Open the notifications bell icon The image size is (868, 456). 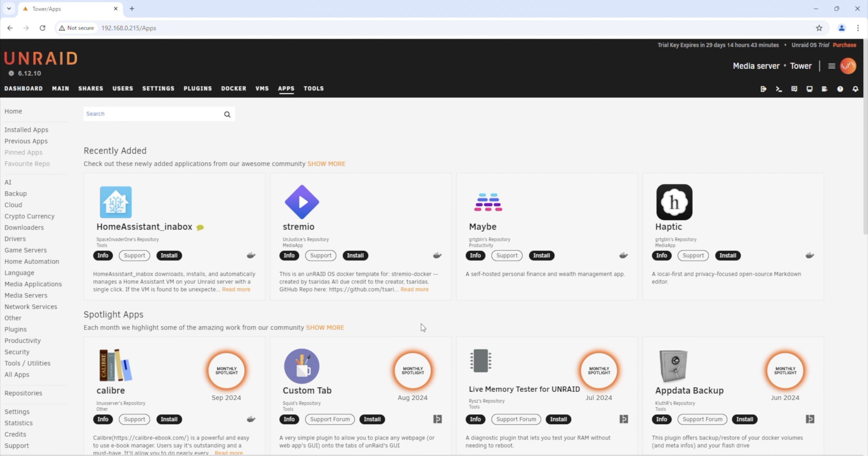point(855,89)
